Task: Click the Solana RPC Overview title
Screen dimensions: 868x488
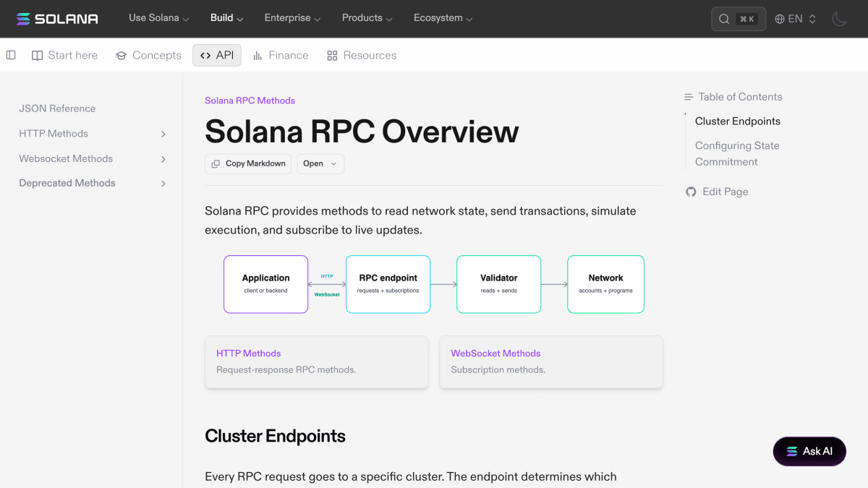Action: coord(362,132)
